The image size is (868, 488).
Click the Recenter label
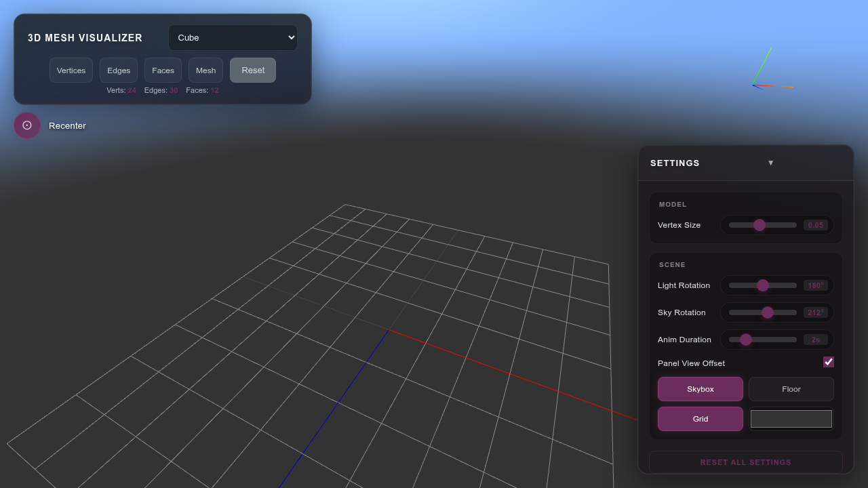(x=67, y=125)
